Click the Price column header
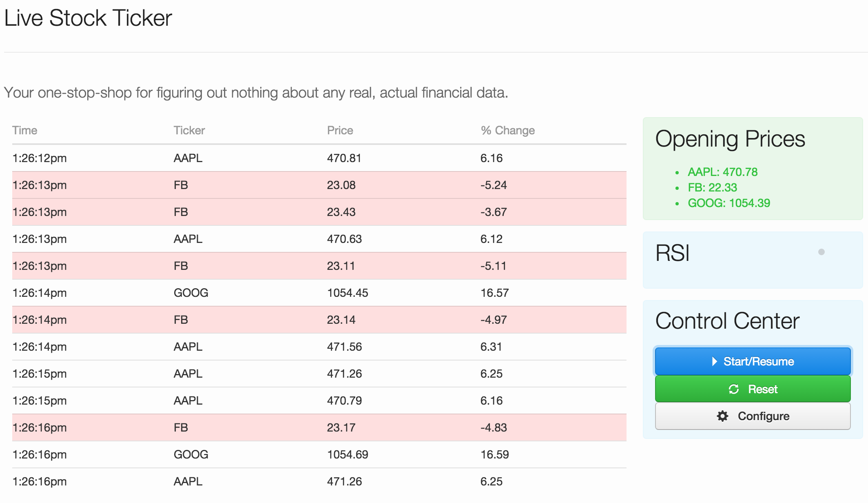Image resolution: width=868 pixels, height=503 pixels. (340, 130)
